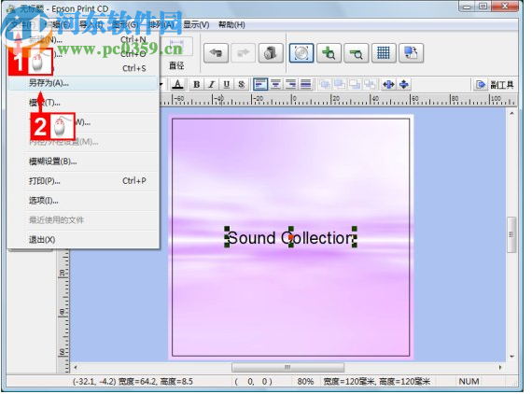Select the fit-disc-to-window view button
532x394 pixels.
(301, 53)
